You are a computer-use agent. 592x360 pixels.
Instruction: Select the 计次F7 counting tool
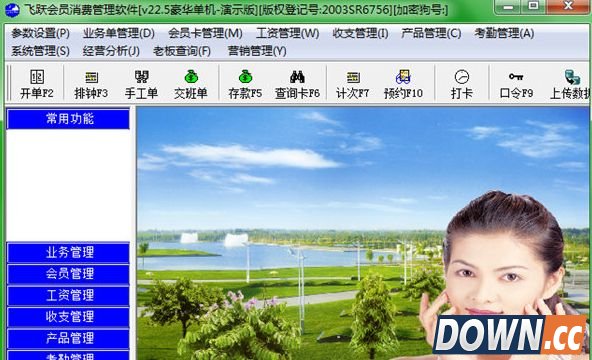pyautogui.click(x=353, y=77)
